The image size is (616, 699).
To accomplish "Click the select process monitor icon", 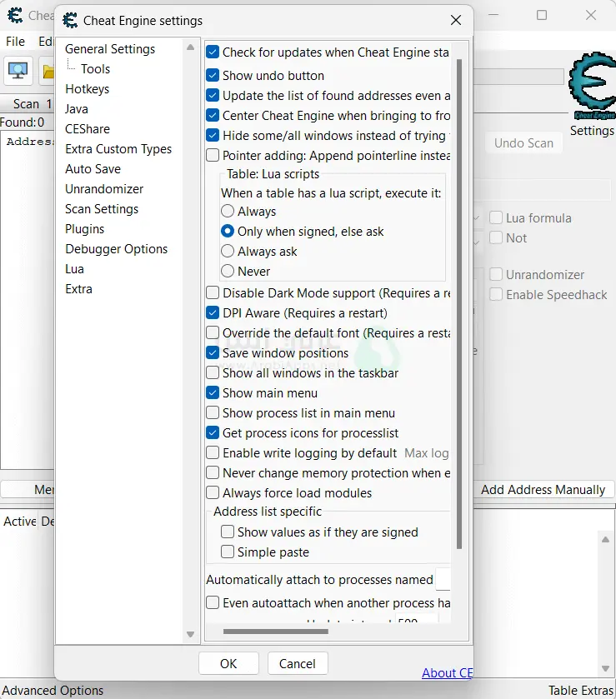I will [x=18, y=71].
